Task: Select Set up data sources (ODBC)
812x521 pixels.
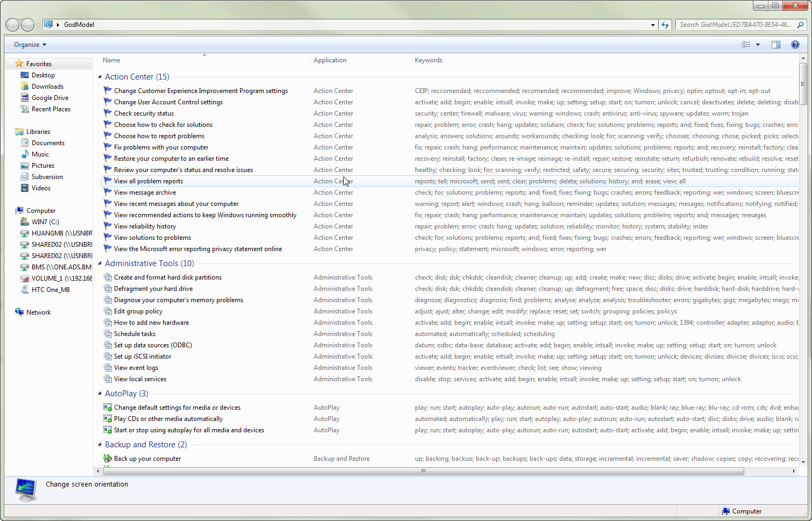Action: click(x=153, y=345)
